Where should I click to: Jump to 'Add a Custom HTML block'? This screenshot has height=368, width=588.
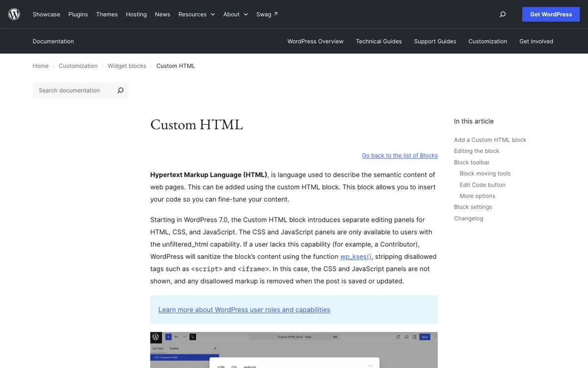490,140
